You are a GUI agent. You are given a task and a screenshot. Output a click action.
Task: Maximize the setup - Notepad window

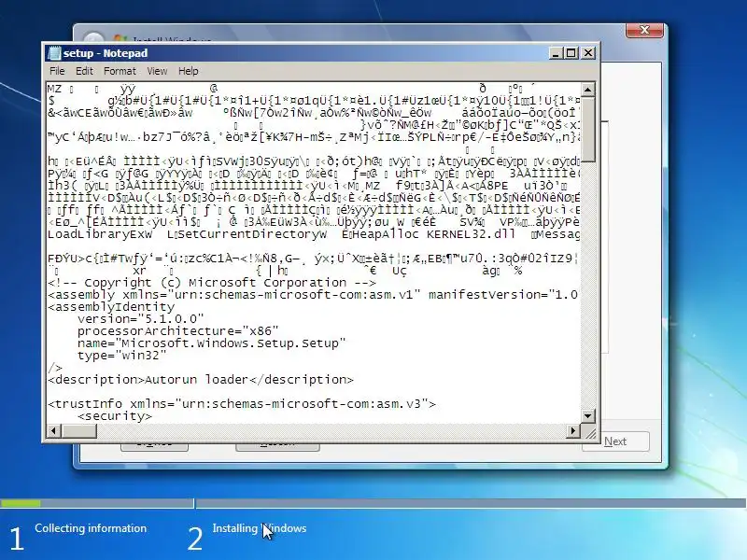(571, 53)
